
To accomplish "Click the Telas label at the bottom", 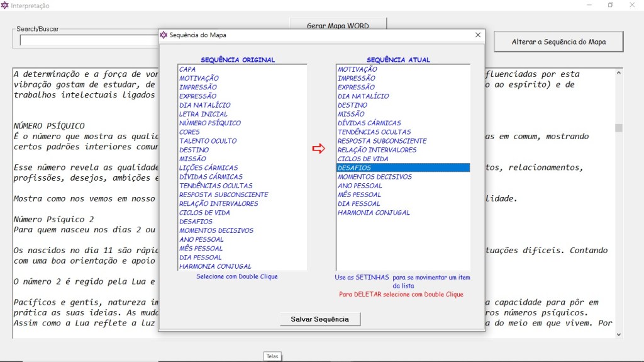I will tap(272, 356).
